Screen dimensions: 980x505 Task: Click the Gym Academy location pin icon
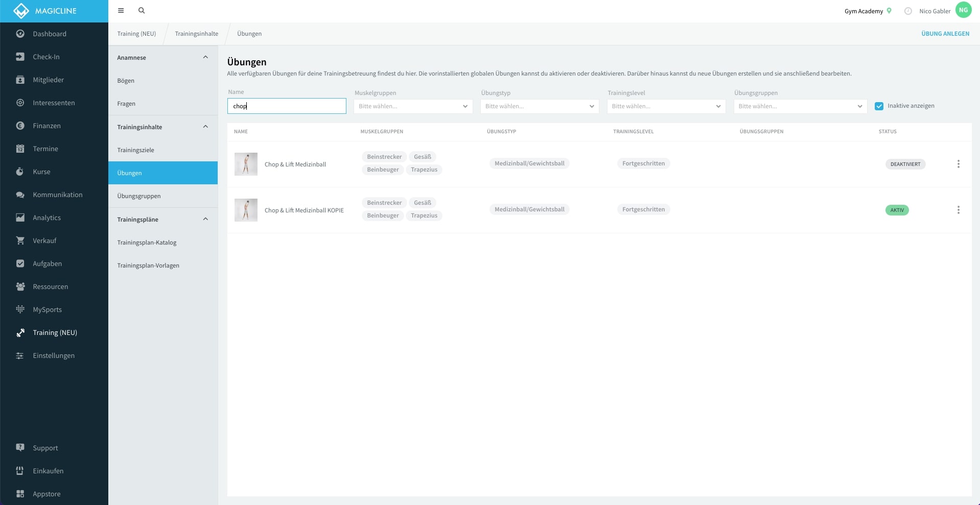(889, 11)
